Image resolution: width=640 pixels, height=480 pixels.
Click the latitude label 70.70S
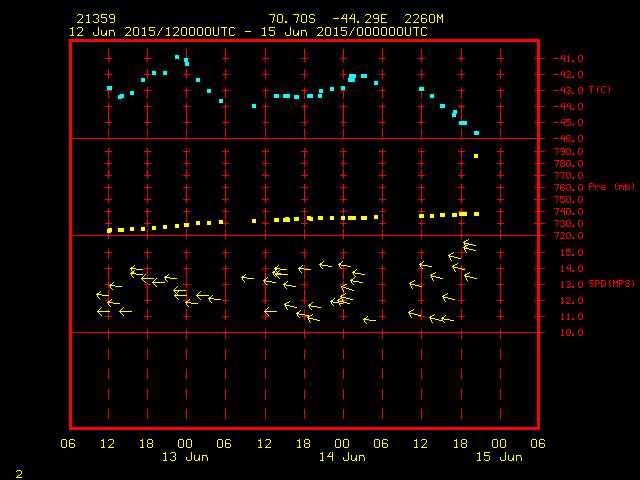click(x=292, y=19)
